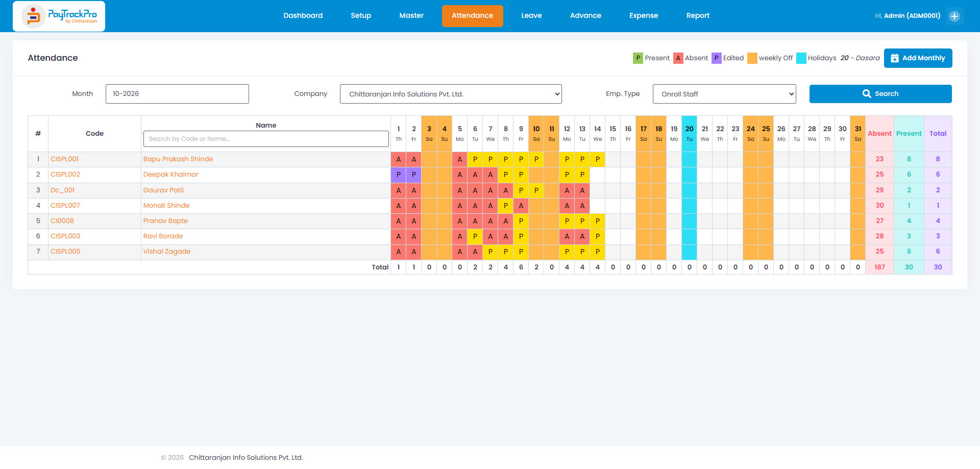Screen dimensions: 980x469
Task: Open employee code CI0008
Action: (62, 220)
